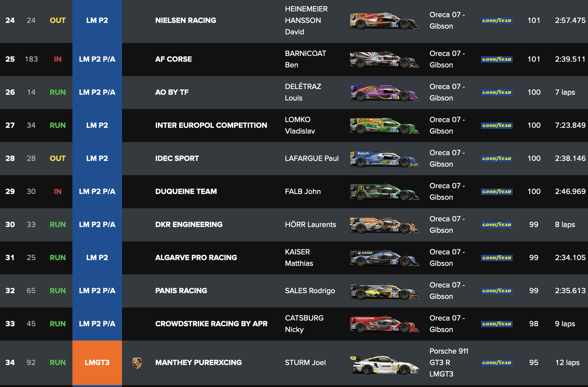The width and height of the screenshot is (588, 387).
Task: Click Goodyear logo in IDEC Sport row
Action: click(497, 159)
